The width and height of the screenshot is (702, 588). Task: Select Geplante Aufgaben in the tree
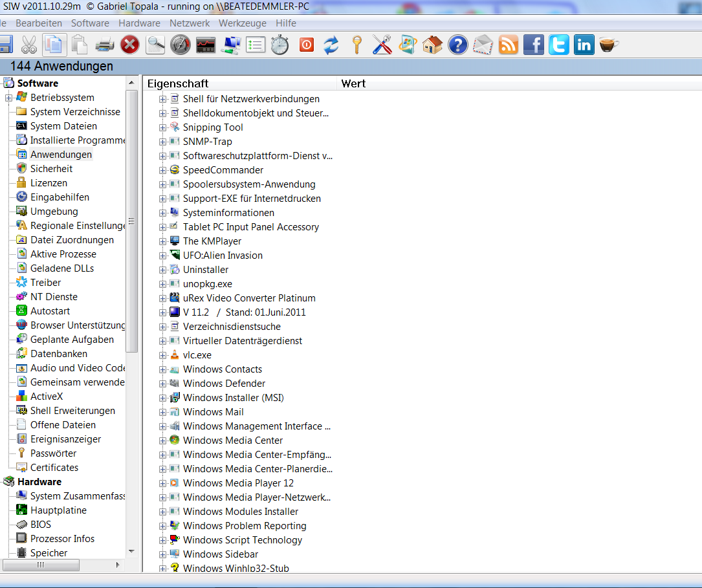point(72,340)
